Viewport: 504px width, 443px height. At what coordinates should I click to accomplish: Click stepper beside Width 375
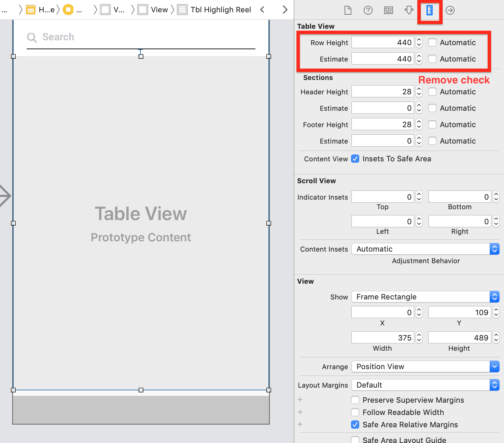pyautogui.click(x=419, y=338)
